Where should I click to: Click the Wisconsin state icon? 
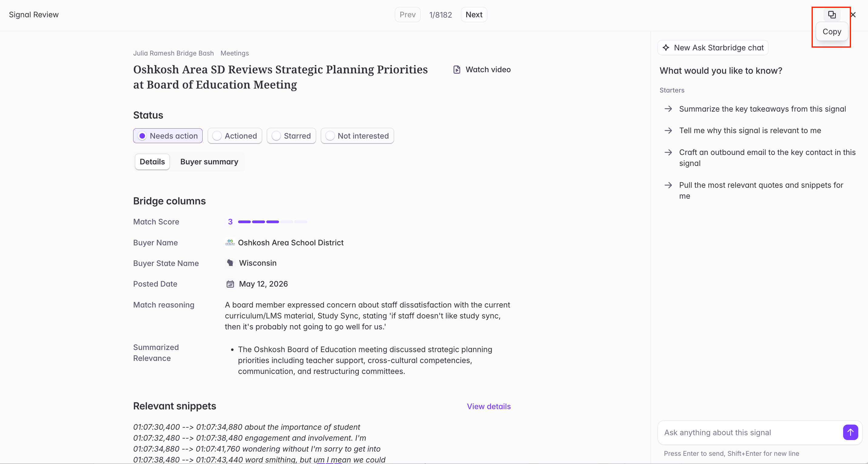(x=230, y=263)
